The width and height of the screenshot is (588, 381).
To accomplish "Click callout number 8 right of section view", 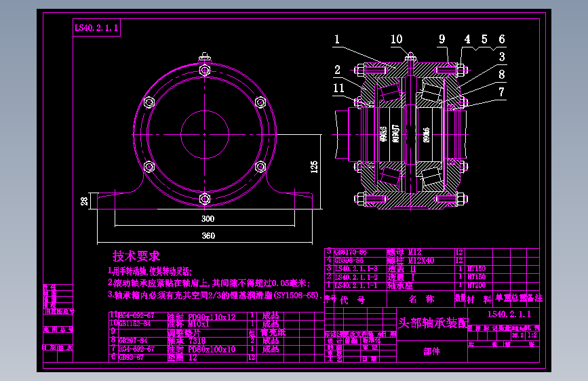I will [502, 75].
